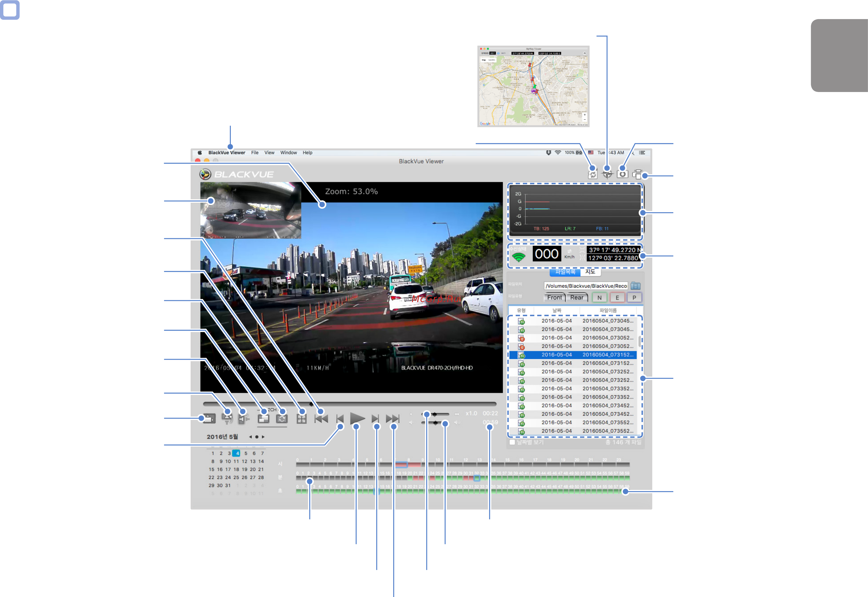868x597 pixels.
Task: Toggle the E (event) file type filter
Action: click(617, 297)
